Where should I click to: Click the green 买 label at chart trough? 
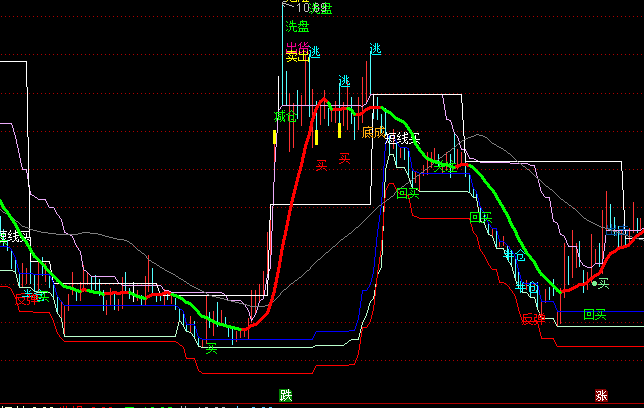pos(211,348)
